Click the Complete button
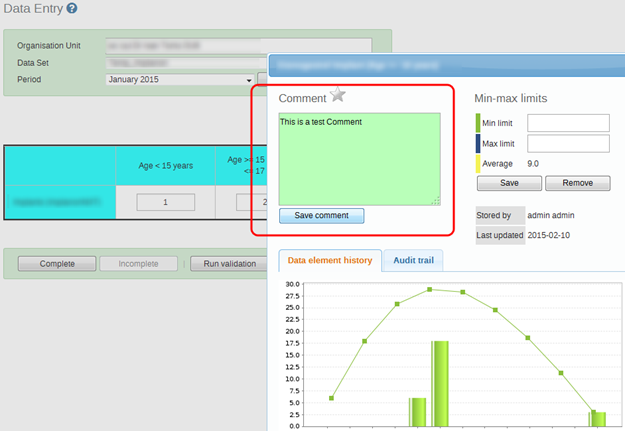This screenshot has width=625, height=431. point(57,264)
